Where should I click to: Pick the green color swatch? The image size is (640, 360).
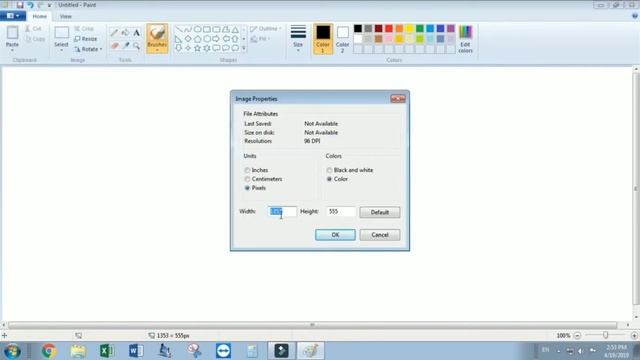pos(420,29)
